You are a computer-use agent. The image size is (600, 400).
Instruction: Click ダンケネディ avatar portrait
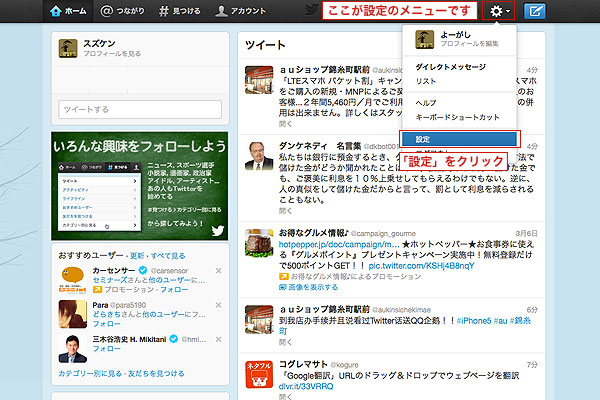259,156
